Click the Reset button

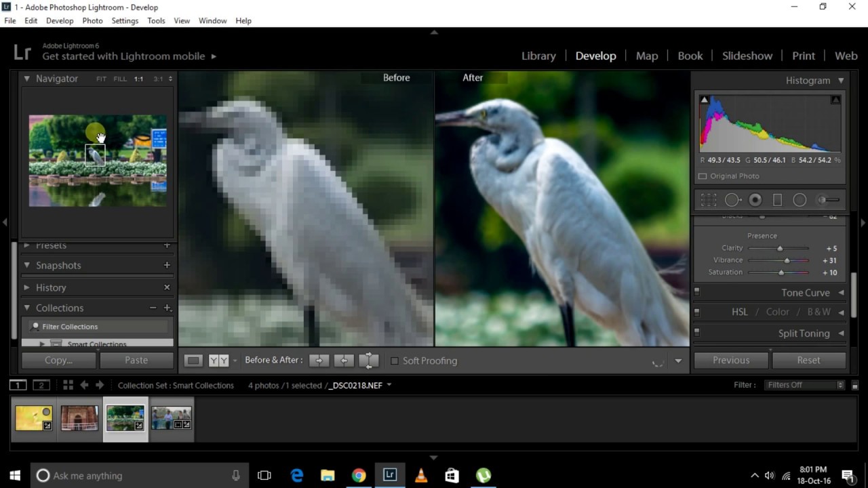click(808, 360)
